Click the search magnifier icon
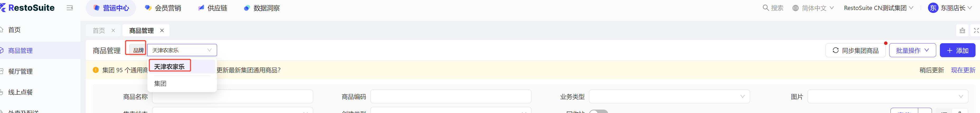980x113 pixels. coord(765,8)
